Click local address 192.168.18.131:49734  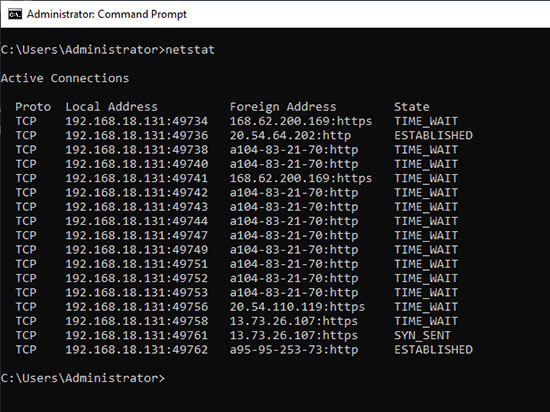coord(137,121)
